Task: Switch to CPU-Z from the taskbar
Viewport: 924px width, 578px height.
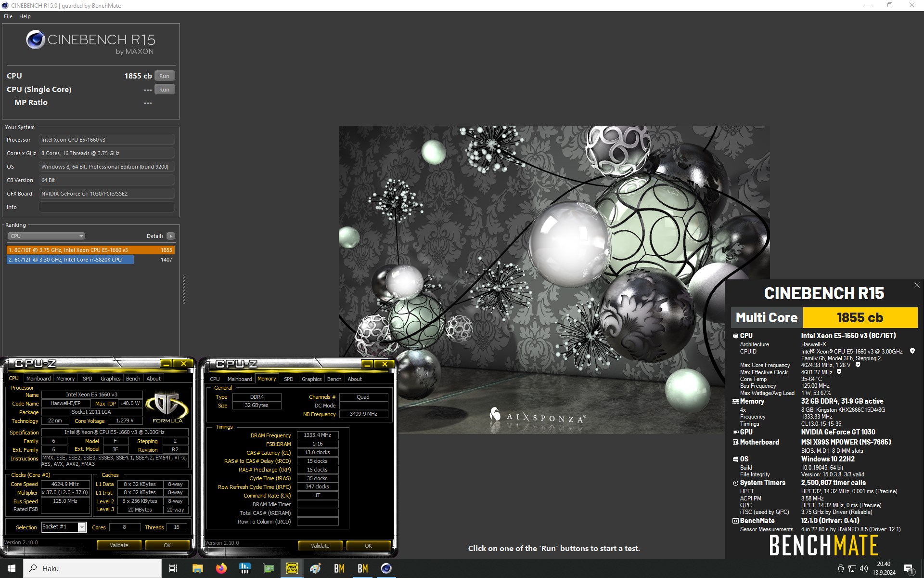Action: (292, 568)
